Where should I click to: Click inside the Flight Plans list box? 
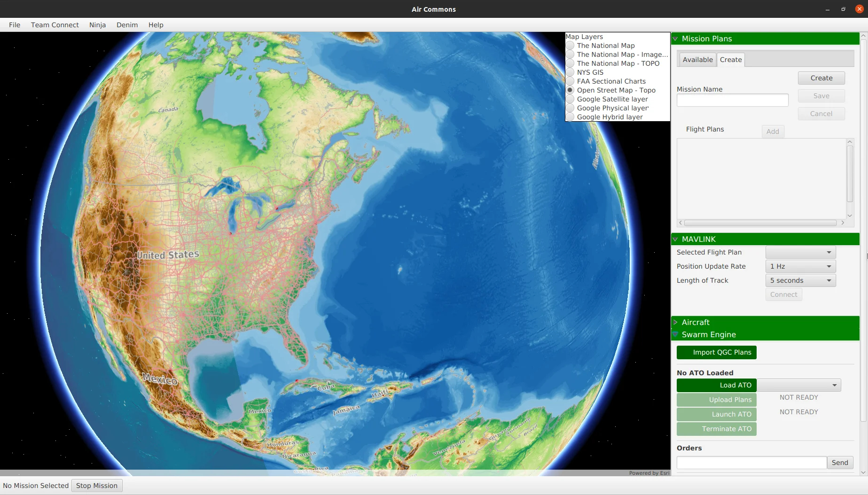(761, 178)
